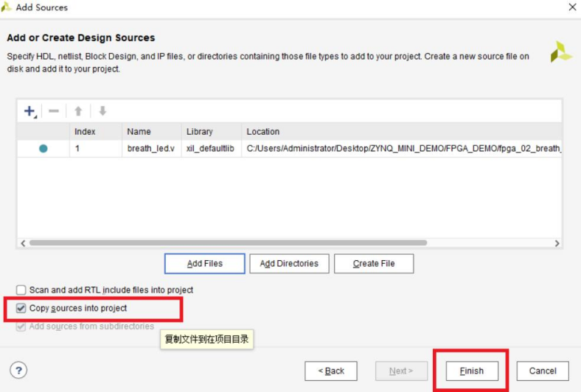Click the Location column header
Image resolution: width=581 pixels, height=392 pixels.
point(263,132)
